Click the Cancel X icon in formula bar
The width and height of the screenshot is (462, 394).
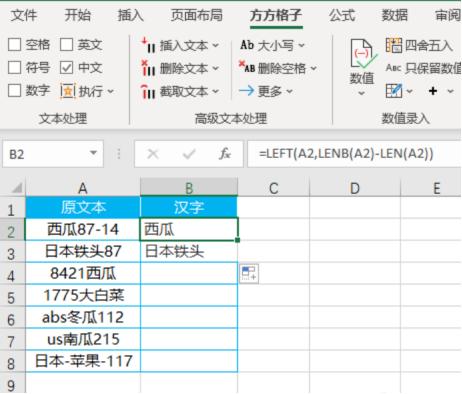tap(153, 154)
